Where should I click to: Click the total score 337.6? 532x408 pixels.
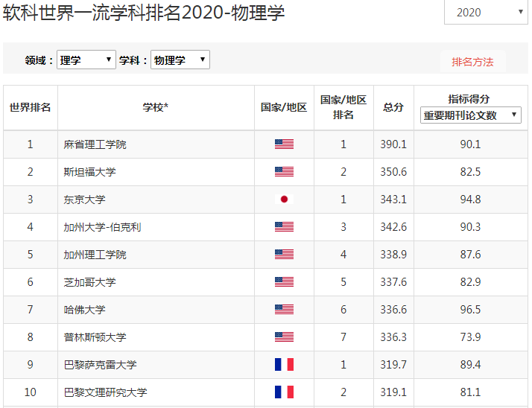(x=393, y=282)
